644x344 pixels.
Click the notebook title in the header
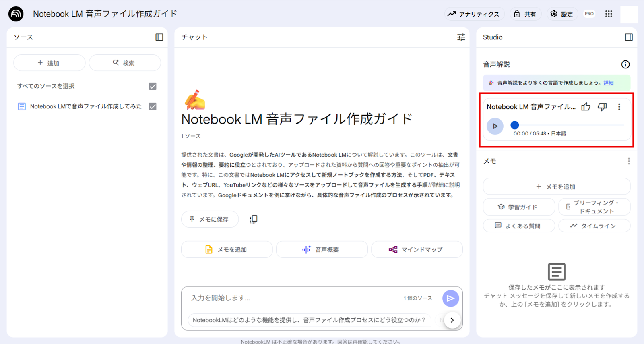tap(105, 14)
